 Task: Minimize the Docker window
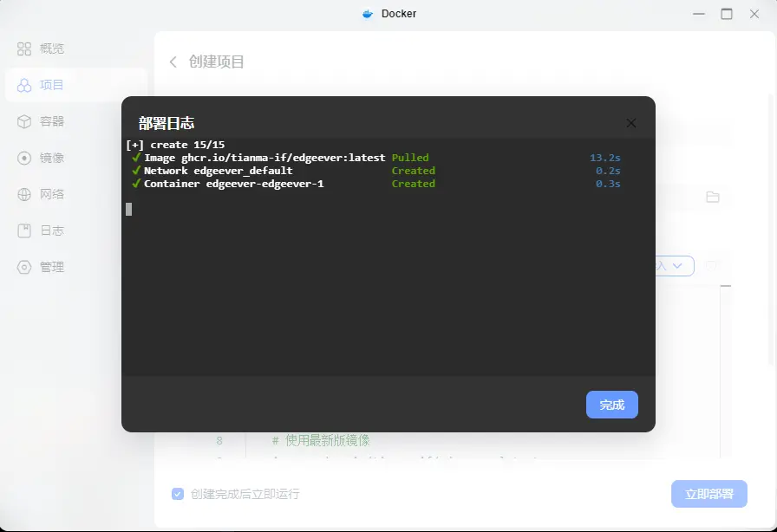(699, 14)
